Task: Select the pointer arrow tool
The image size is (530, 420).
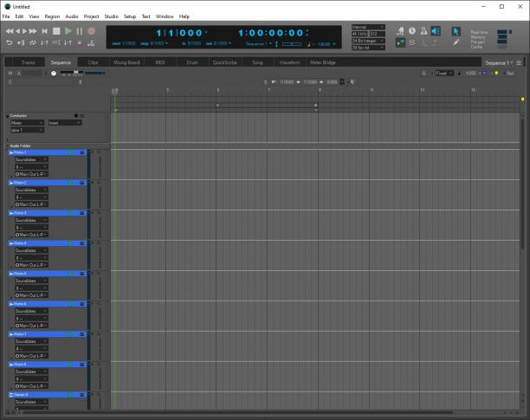Action: coord(456,31)
